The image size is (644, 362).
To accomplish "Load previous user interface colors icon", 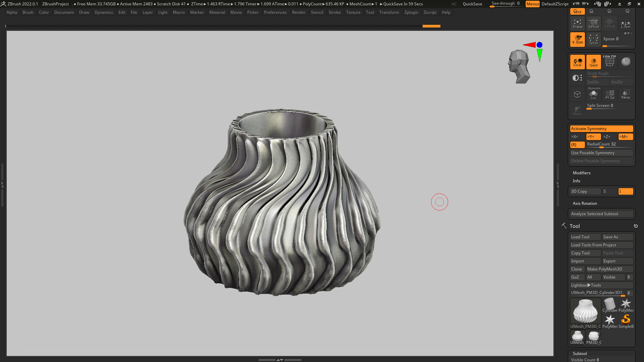I will pos(576,4).
